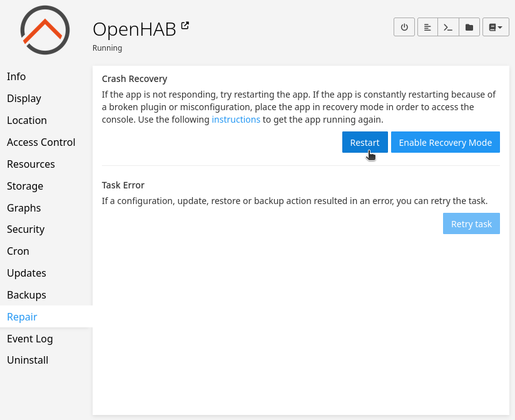Open the Uninstall section

tap(28, 360)
